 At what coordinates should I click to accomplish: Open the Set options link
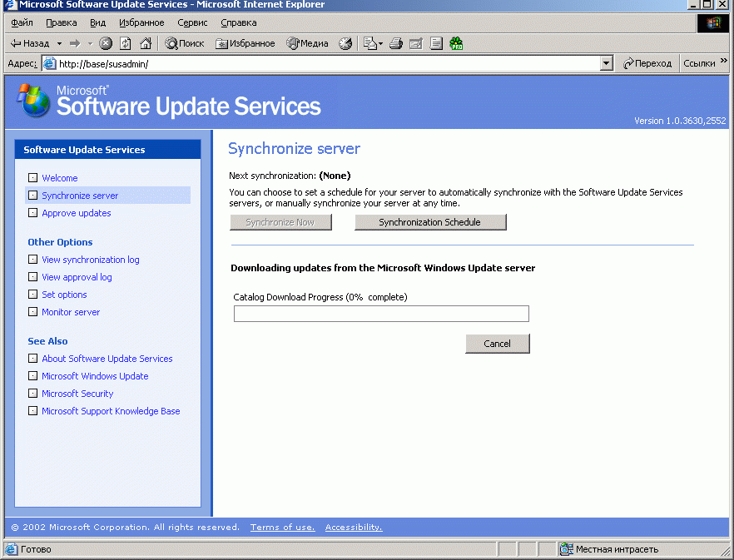[x=64, y=295]
